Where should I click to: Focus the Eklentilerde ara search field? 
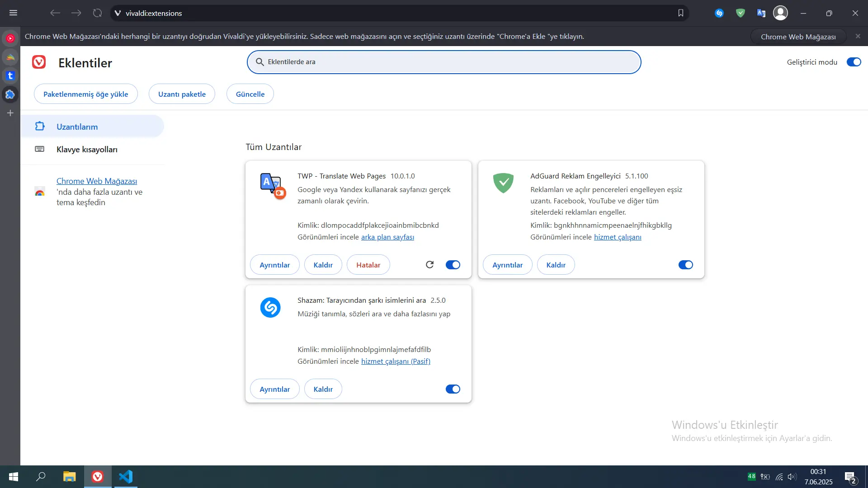[444, 62]
